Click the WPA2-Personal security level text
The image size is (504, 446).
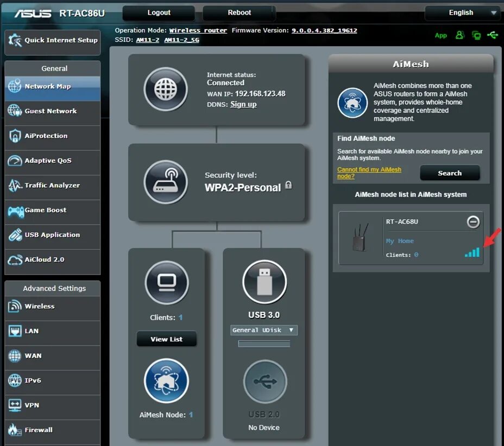pos(243,188)
